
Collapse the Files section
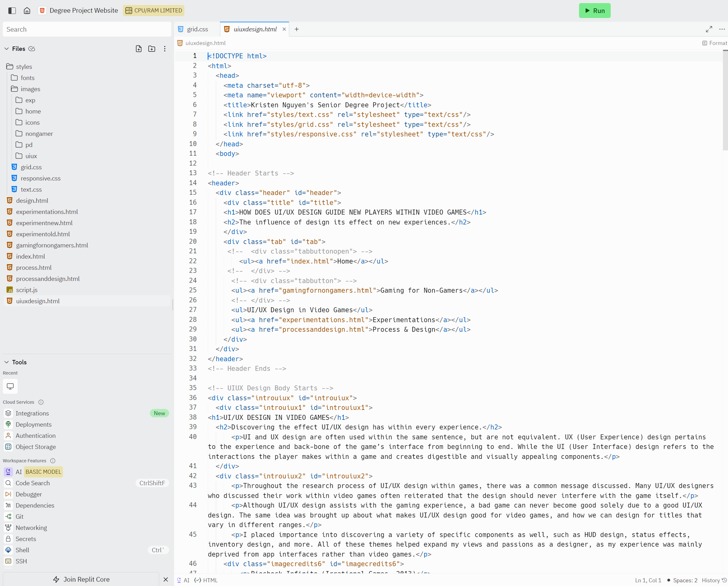tap(7, 49)
